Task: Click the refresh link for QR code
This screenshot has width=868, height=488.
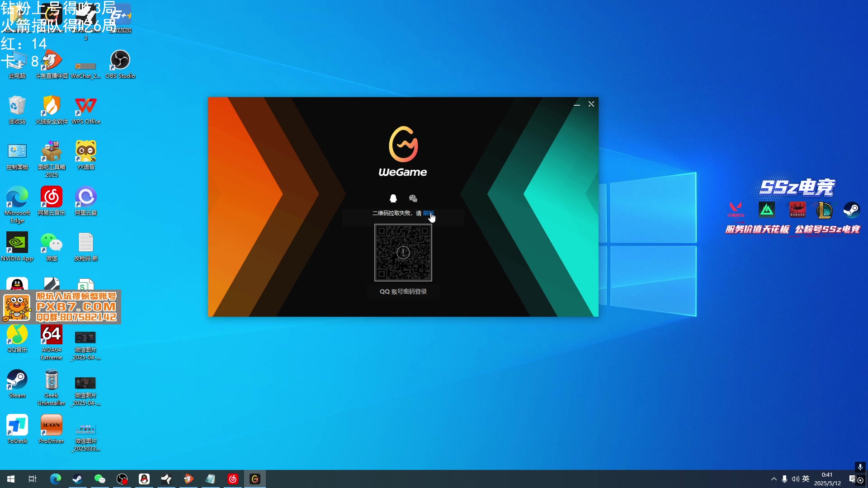Action: pyautogui.click(x=428, y=213)
